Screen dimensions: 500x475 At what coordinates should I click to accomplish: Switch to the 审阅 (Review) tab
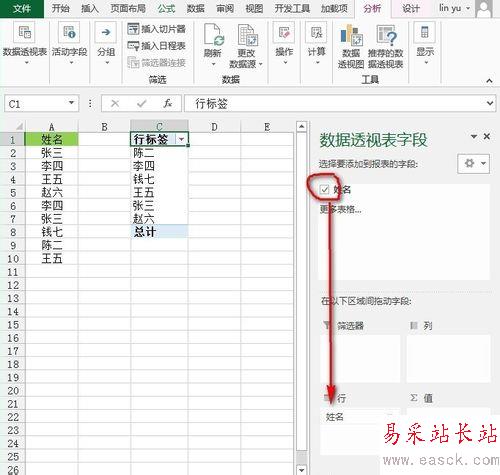click(x=225, y=8)
